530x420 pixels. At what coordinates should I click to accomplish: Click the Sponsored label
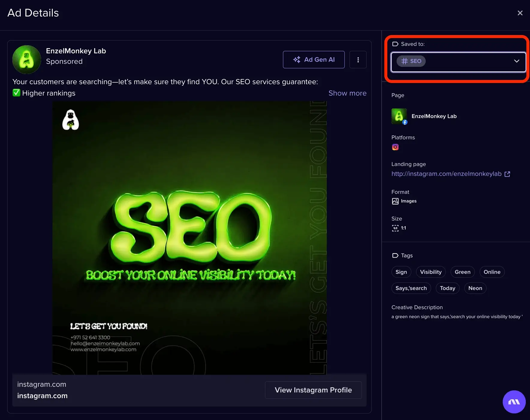[x=64, y=61]
